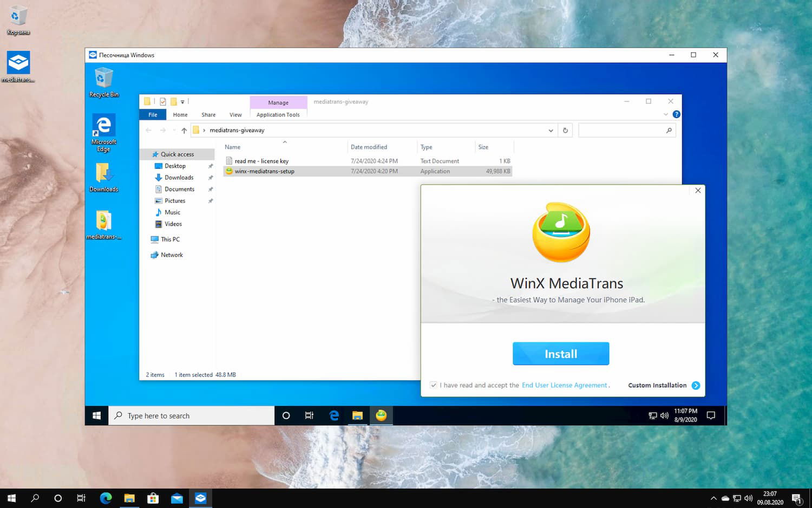Click the Explorer search box

coord(627,130)
